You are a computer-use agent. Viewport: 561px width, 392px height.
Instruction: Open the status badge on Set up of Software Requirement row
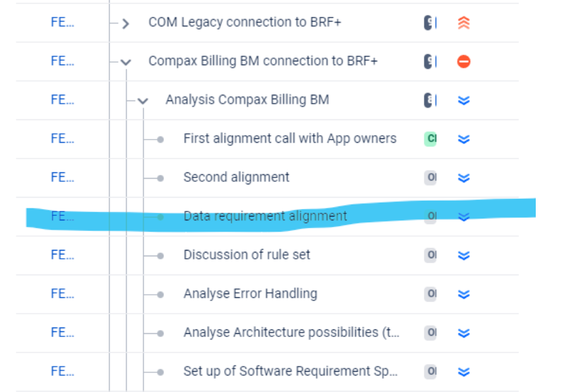(432, 371)
